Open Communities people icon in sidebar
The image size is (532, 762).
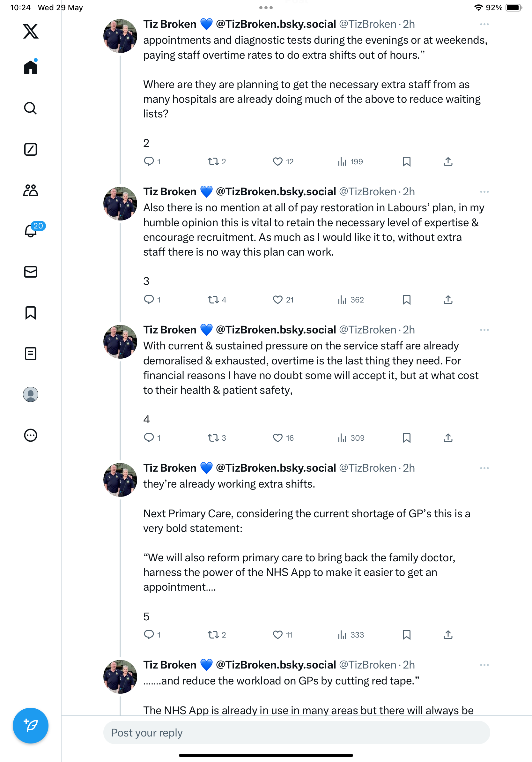[31, 190]
